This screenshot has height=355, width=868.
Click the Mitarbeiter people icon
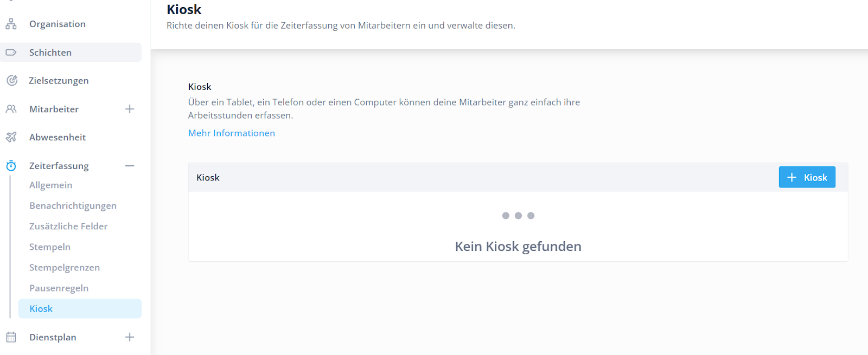click(x=11, y=109)
